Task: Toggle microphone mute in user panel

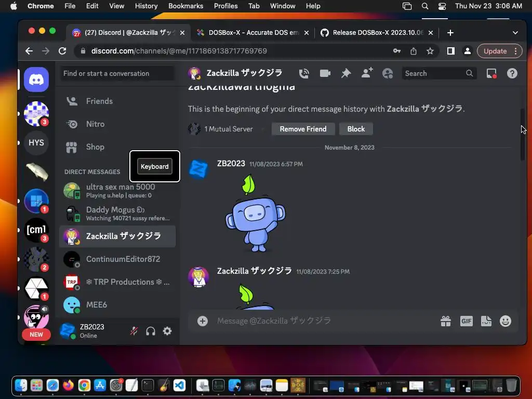Action: [134, 331]
